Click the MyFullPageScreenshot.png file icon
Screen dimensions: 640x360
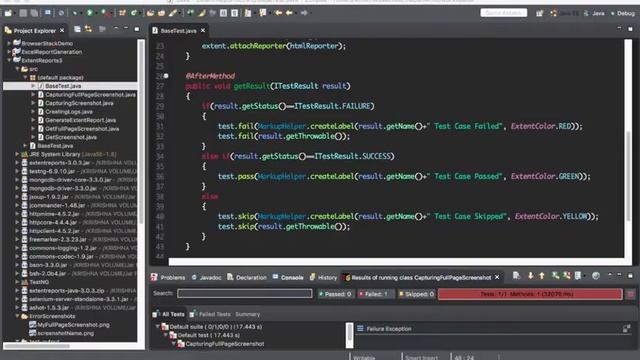coord(33,325)
